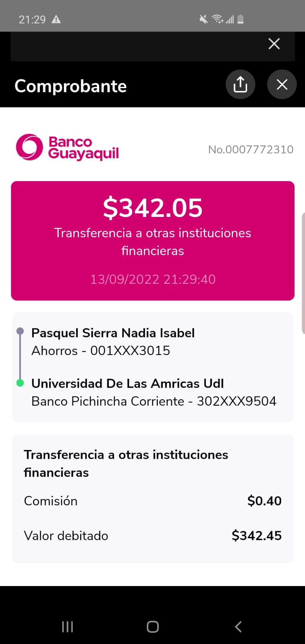Tap the transaction date 13/09/2022 21:29:40
The height and width of the screenshot is (644, 305).
(153, 279)
